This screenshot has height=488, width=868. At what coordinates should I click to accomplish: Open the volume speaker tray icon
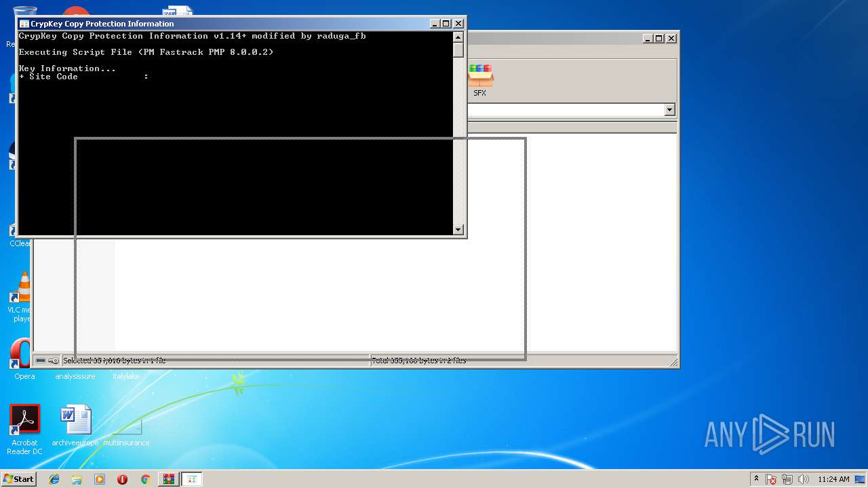coord(804,479)
